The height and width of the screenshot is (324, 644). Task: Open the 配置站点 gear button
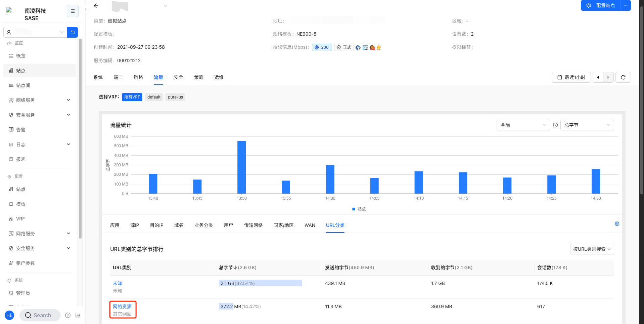pyautogui.click(x=601, y=5)
